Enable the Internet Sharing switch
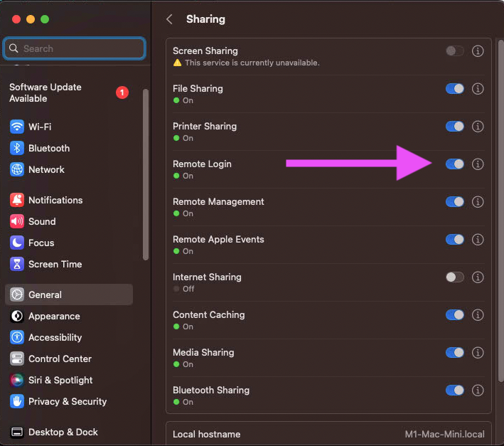Image resolution: width=504 pixels, height=446 pixels. click(454, 277)
